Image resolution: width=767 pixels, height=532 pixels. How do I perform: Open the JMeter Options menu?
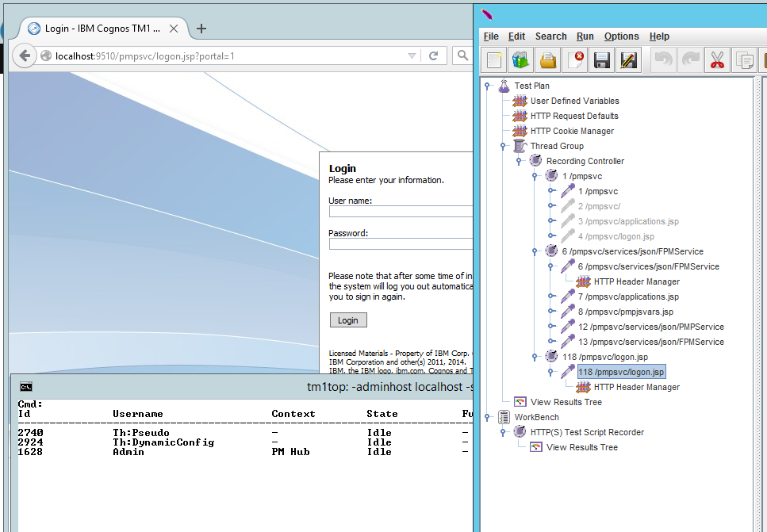pos(621,36)
